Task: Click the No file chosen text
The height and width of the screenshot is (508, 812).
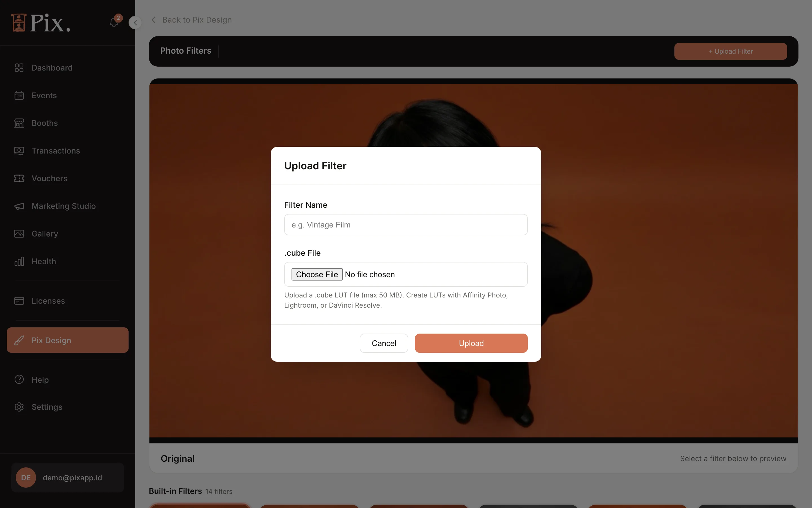Action: click(370, 275)
